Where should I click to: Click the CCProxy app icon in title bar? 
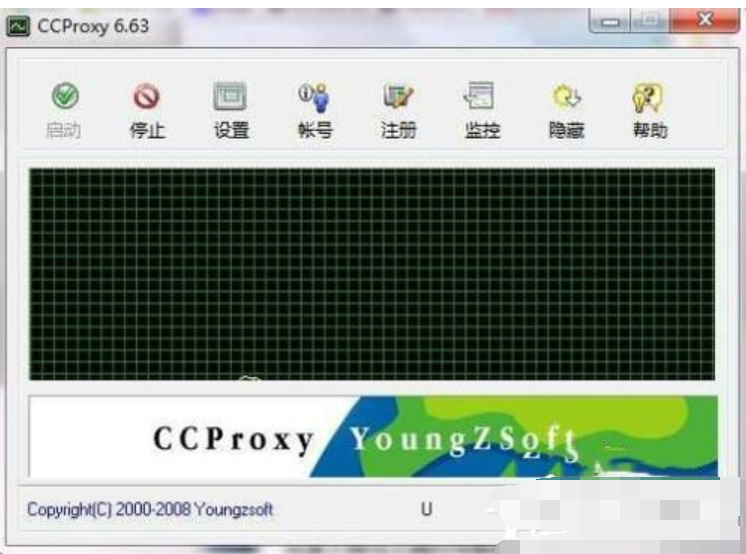coord(18,26)
